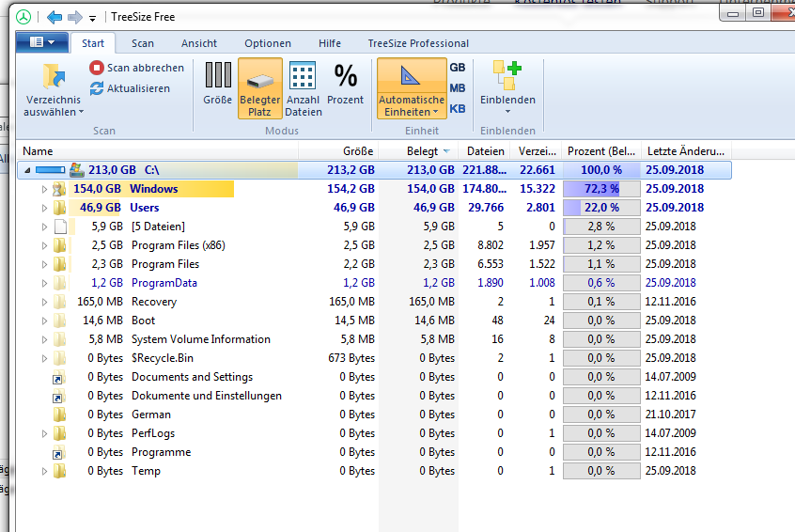This screenshot has width=795, height=532.
Task: Expand the Users folder
Action: [44, 208]
